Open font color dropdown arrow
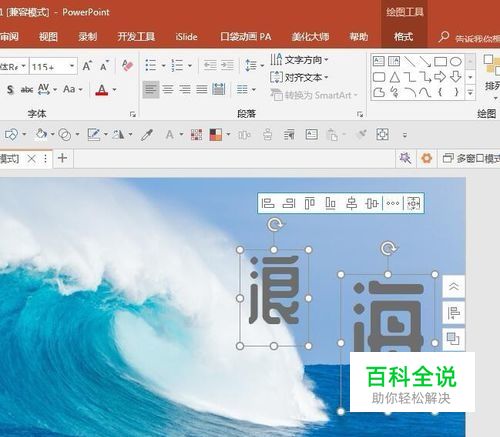 (114, 90)
